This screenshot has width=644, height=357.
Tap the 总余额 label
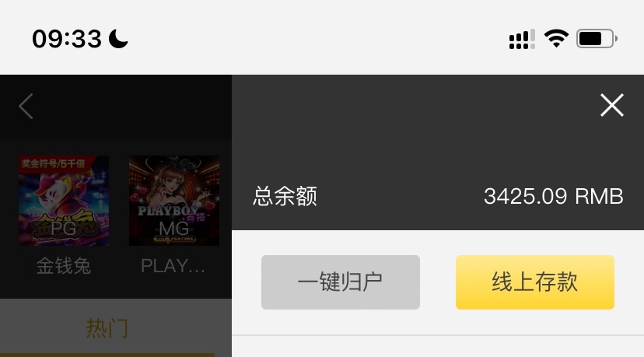285,196
